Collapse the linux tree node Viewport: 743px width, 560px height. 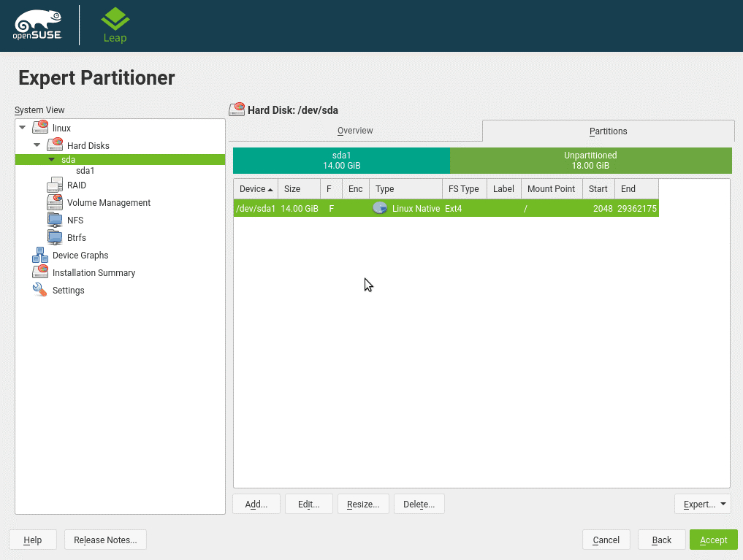[22, 127]
